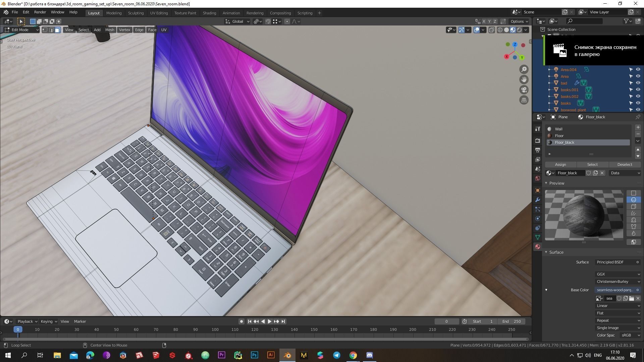Open the Object properties tab
Screen dimensions: 644x362
click(538, 190)
